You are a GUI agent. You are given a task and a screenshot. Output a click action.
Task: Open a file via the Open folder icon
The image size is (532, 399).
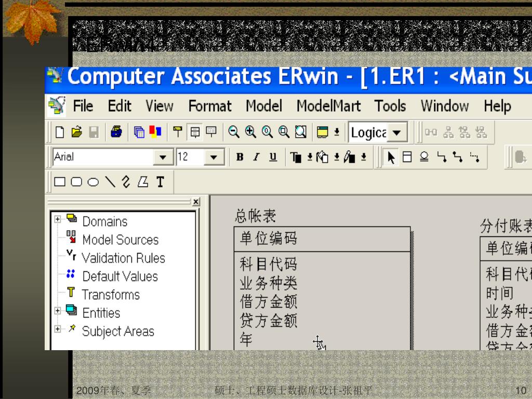[77, 132]
